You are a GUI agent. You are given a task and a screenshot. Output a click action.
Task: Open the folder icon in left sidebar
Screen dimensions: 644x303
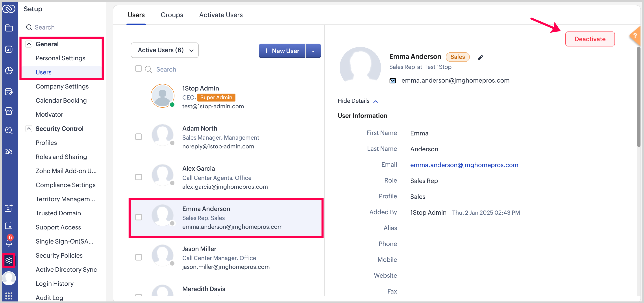9,28
